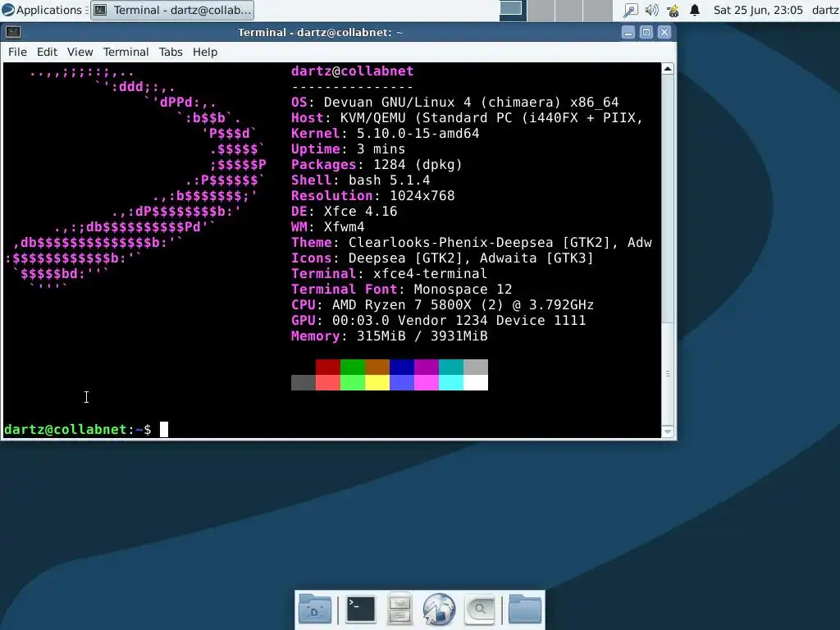The height and width of the screenshot is (630, 840).
Task: Click the bright magenta color block
Action: (427, 382)
